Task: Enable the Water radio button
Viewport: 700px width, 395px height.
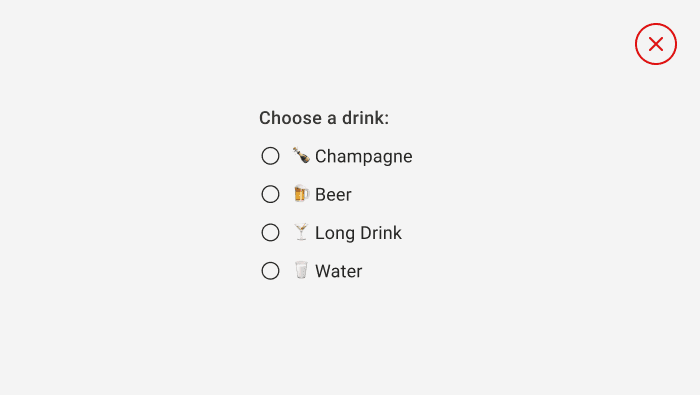Action: pos(271,271)
